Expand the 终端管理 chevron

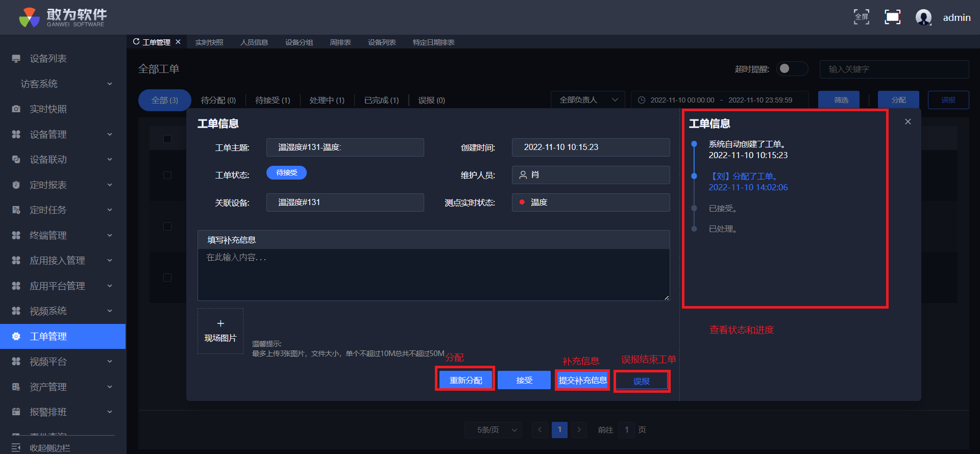(109, 235)
